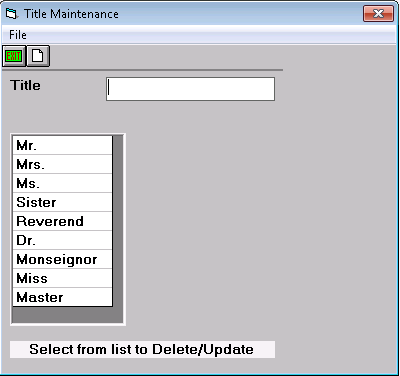Select Mr. from the title list

63,145
